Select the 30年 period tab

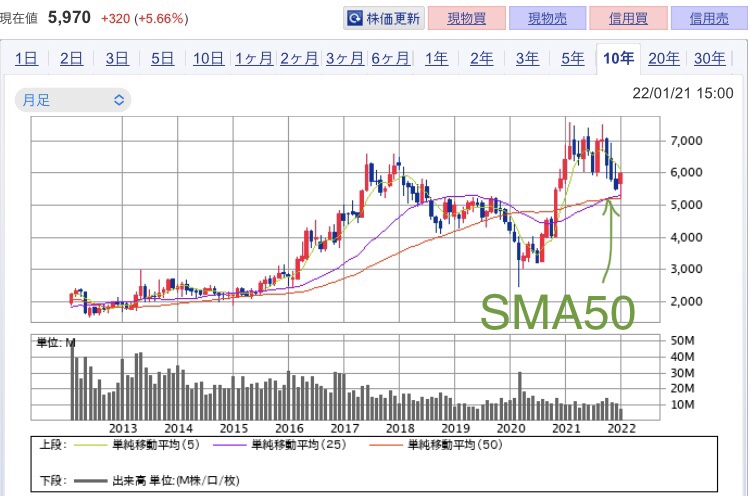coord(710,59)
